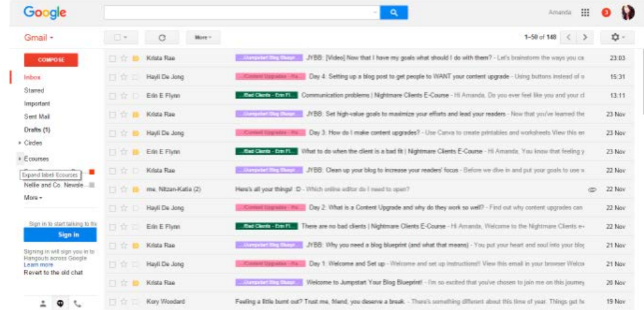
Task: Open the More actions dropdown in toolbar
Action: click(203, 37)
